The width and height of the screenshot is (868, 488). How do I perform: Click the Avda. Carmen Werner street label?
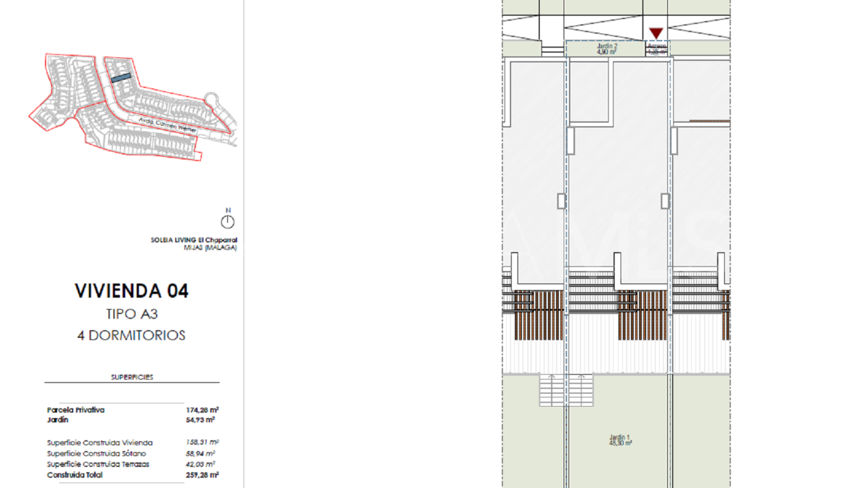point(167,124)
